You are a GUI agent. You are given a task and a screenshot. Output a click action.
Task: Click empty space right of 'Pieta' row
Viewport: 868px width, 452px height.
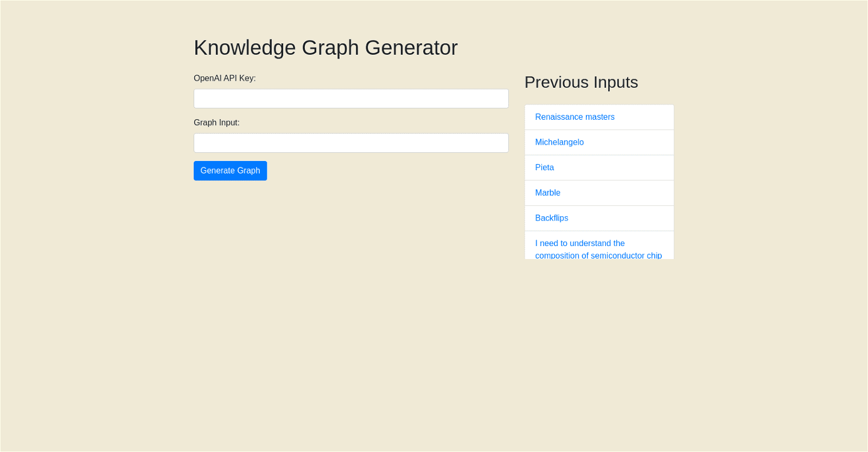pyautogui.click(x=624, y=167)
